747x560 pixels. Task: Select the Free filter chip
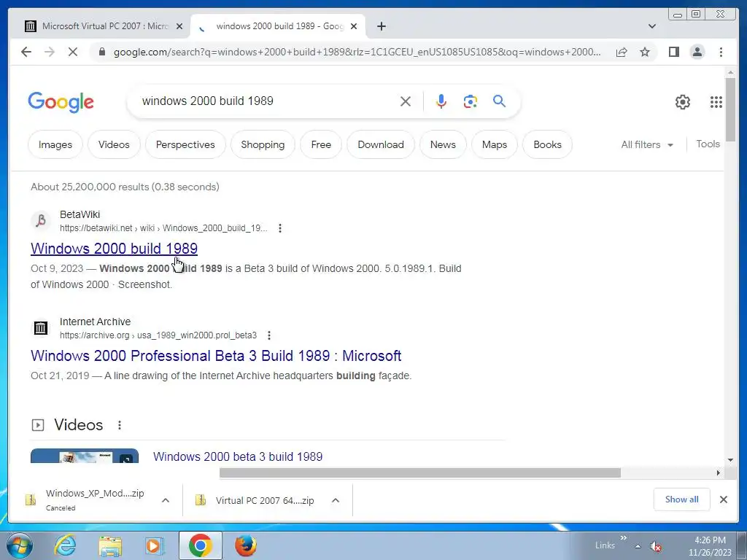[x=321, y=144]
